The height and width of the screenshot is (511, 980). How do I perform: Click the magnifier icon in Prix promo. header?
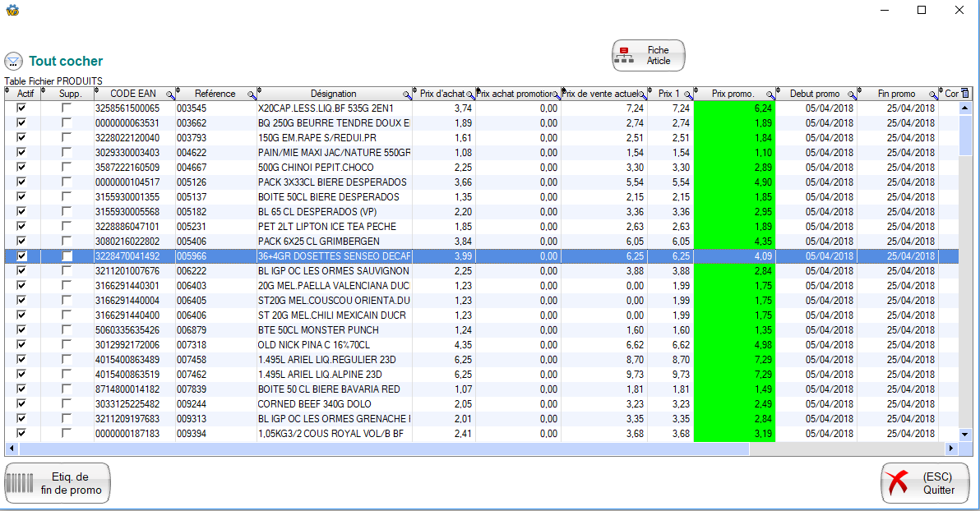click(771, 94)
